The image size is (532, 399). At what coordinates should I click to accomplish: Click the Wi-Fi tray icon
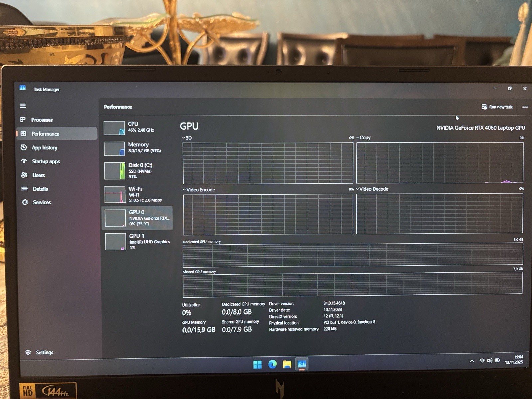pos(482,361)
